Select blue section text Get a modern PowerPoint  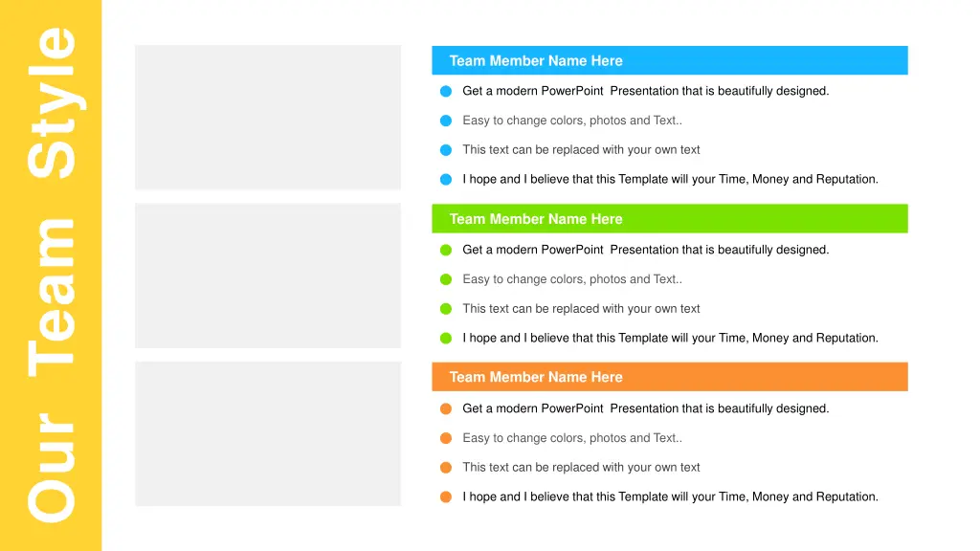646,91
